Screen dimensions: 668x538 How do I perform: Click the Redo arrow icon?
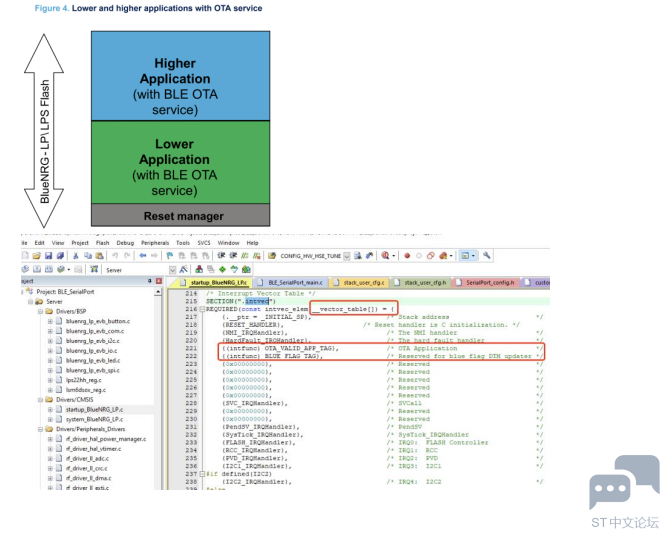click(127, 256)
